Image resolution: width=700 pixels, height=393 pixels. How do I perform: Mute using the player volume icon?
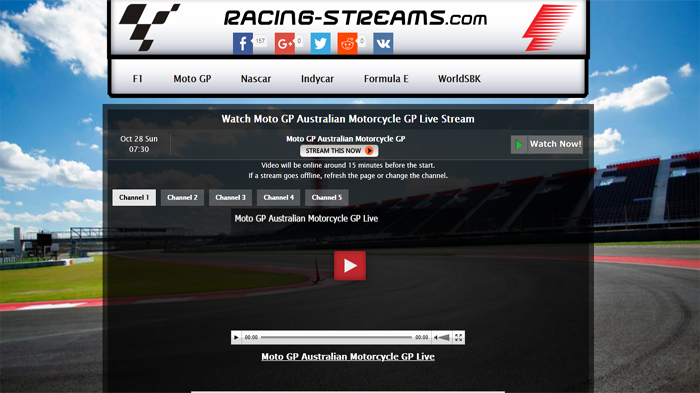point(442,338)
